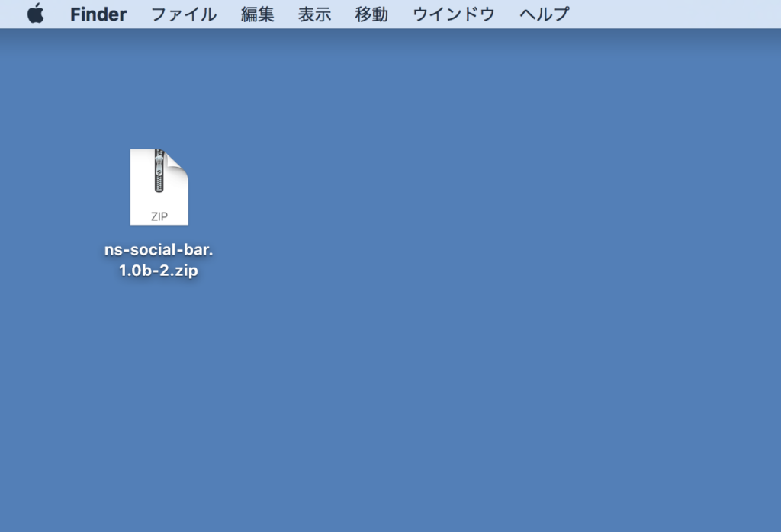Click empty desktop below the zip filename
Viewport: 781px width, 532px height.
point(159,366)
